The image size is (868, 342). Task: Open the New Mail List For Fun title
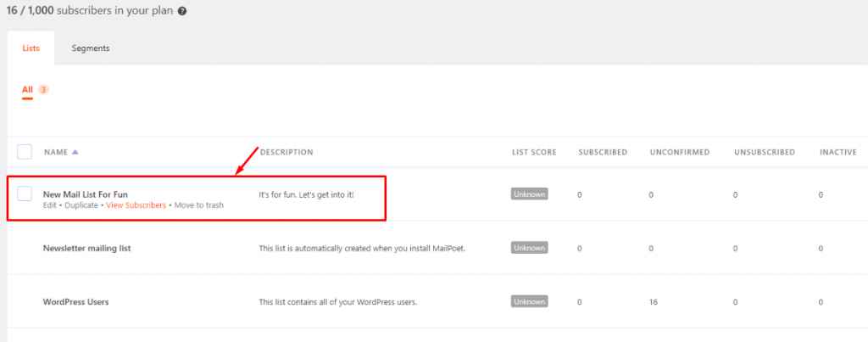[x=86, y=194]
